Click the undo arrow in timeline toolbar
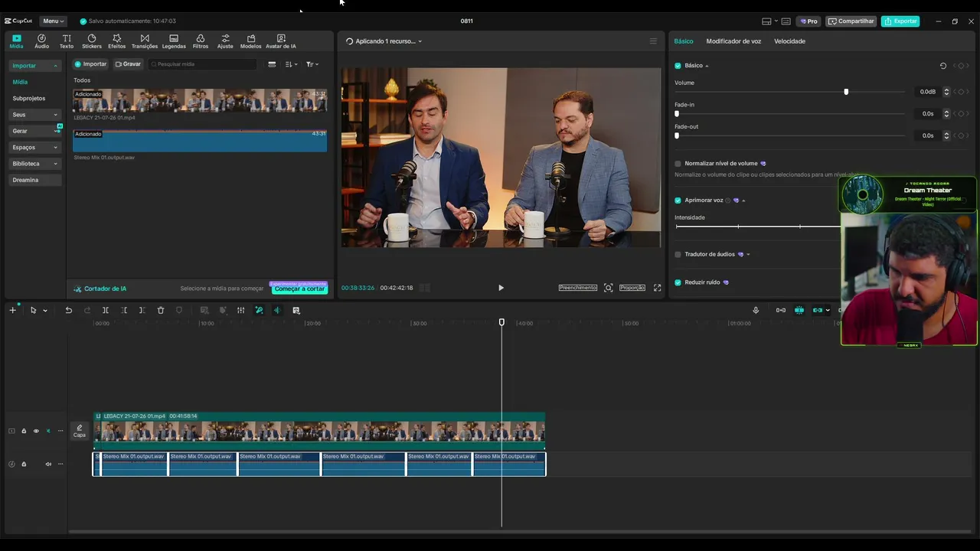980x551 pixels. click(x=68, y=310)
